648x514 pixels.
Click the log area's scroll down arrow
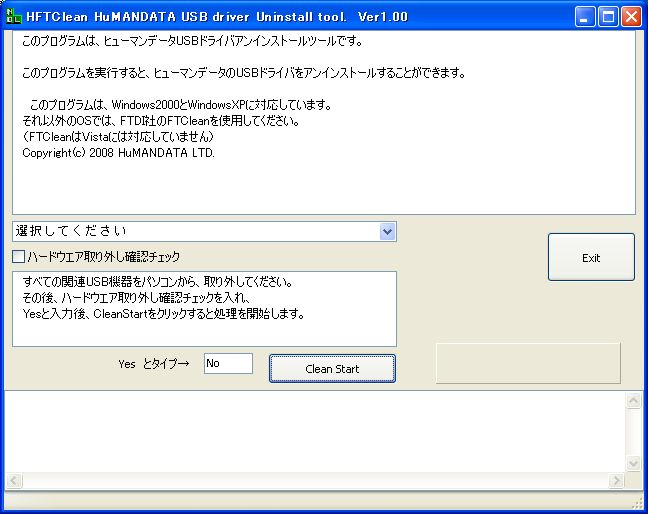point(633,463)
